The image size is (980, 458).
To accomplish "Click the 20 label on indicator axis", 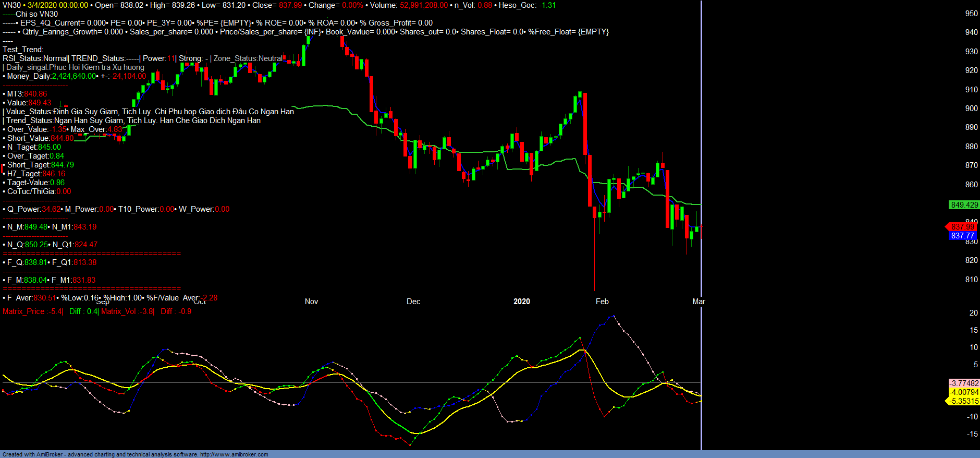I will coord(973,313).
